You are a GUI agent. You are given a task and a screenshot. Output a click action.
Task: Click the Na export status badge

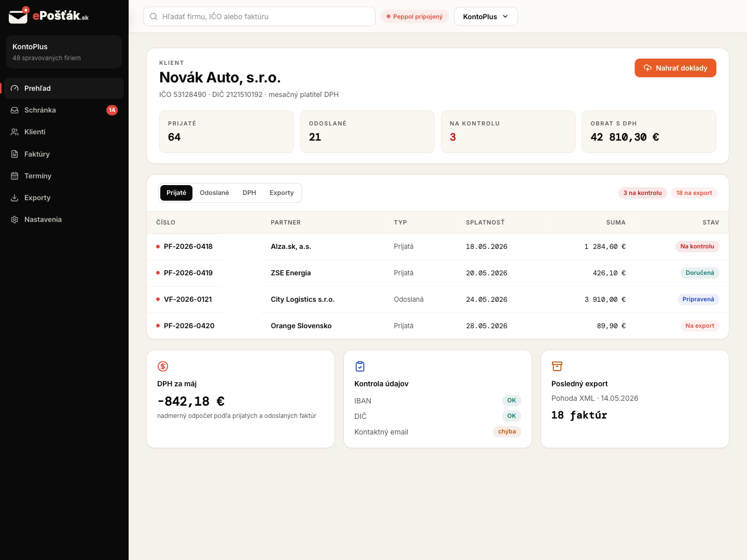(700, 326)
